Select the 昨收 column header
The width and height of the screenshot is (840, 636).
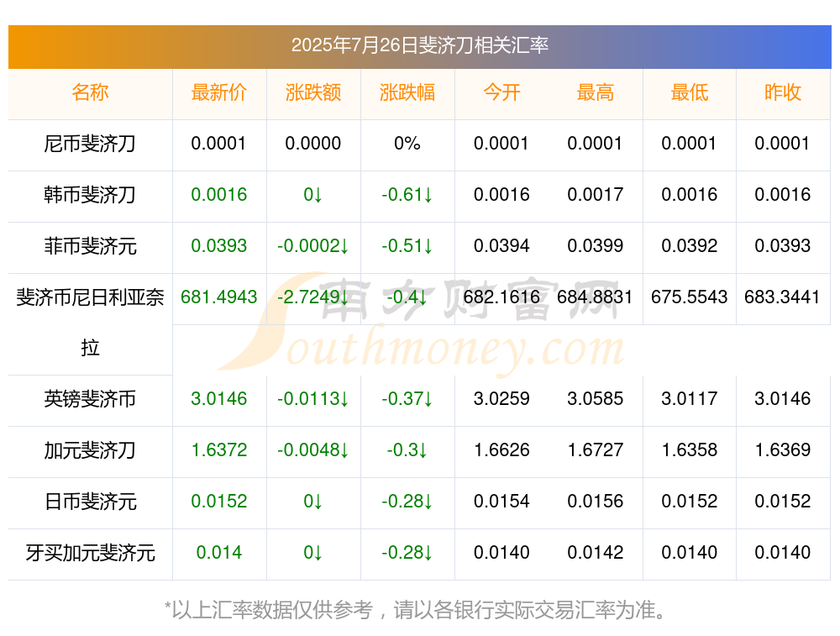tap(783, 92)
